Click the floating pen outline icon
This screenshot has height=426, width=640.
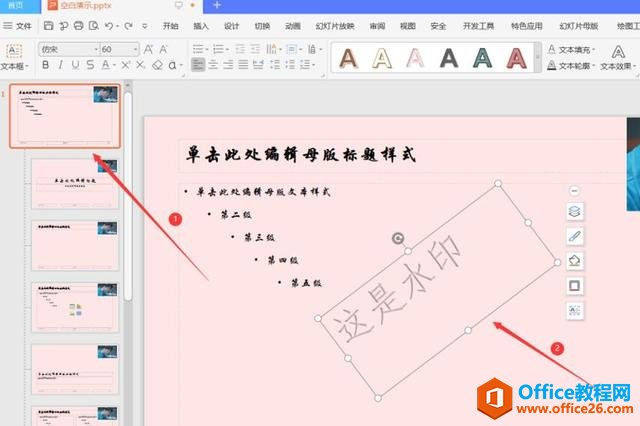point(574,236)
